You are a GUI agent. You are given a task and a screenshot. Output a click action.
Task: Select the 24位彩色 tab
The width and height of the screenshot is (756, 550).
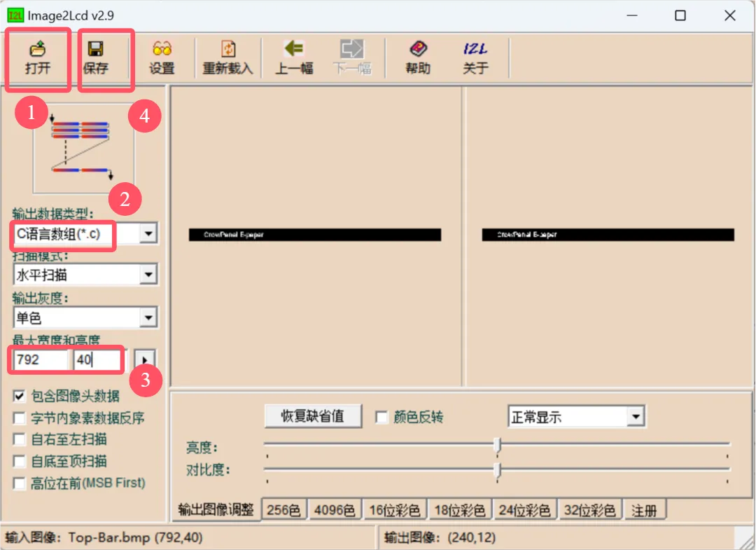pos(524,511)
